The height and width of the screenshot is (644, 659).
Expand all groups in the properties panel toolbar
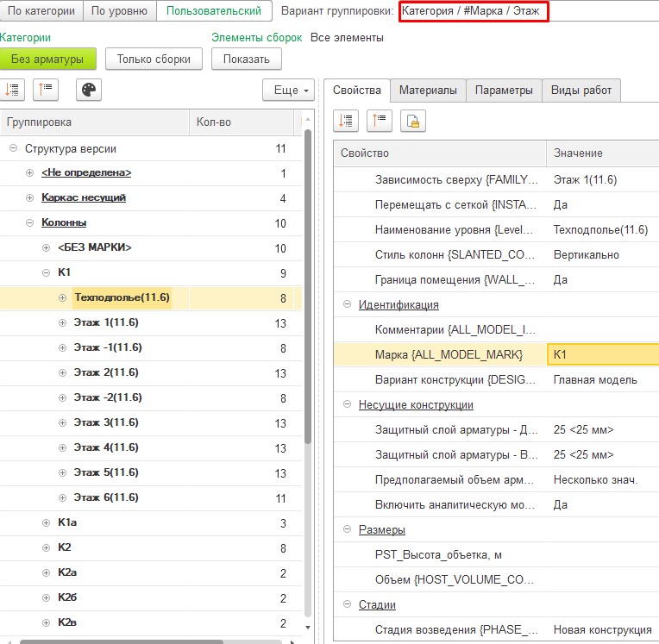point(346,122)
